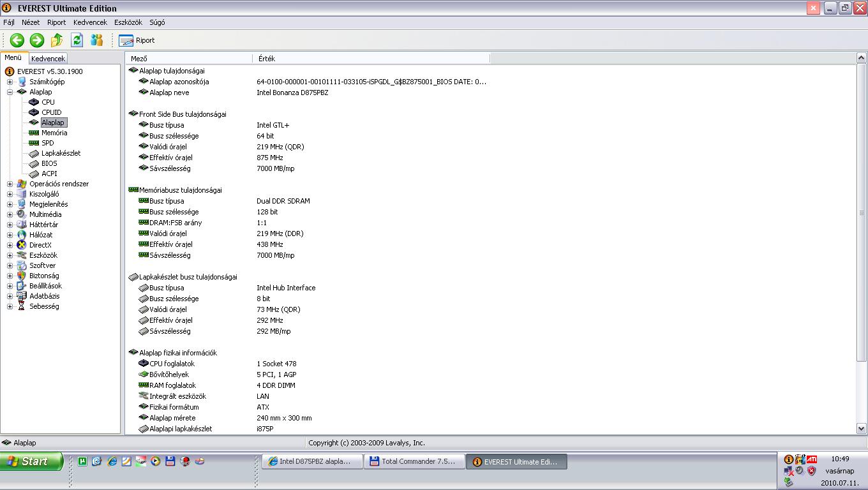
Task: Click the DirectX icon
Action: pyautogui.click(x=22, y=245)
